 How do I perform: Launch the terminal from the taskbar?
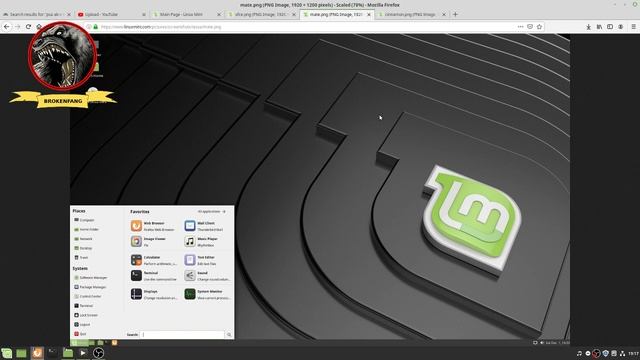tap(53, 353)
